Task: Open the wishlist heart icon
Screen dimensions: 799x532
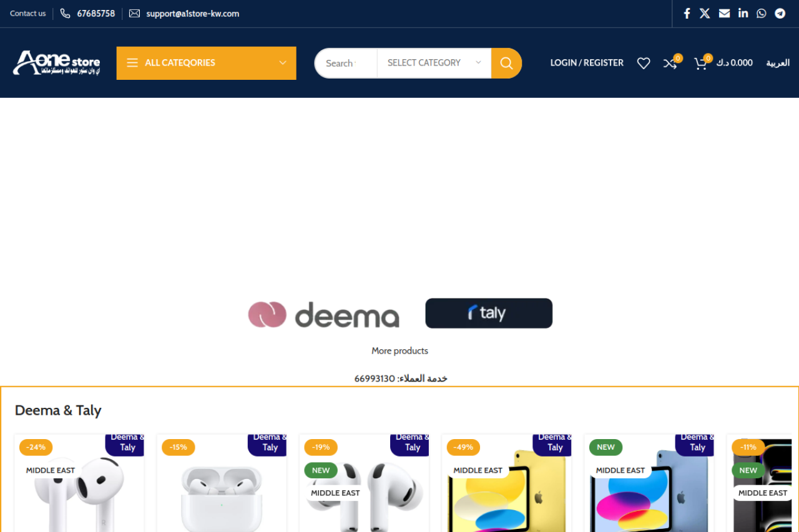Action: (644, 63)
